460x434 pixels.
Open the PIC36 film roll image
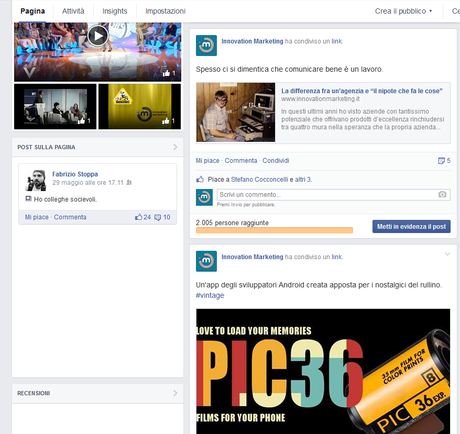(323, 371)
